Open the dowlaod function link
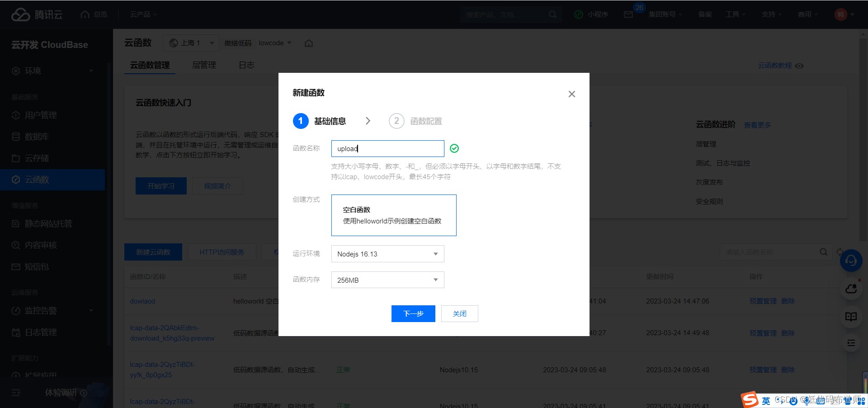Image resolution: width=868 pixels, height=408 pixels. (142, 301)
